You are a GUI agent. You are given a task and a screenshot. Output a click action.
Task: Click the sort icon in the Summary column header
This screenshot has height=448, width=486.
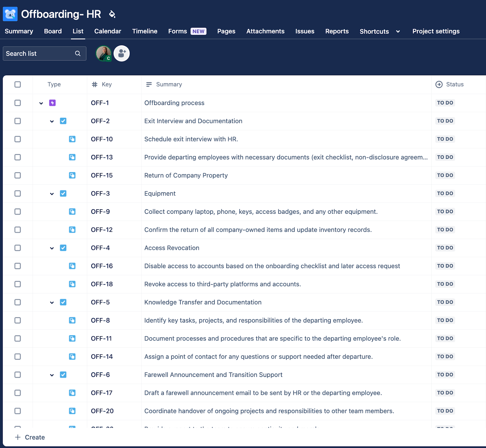pyautogui.click(x=149, y=84)
